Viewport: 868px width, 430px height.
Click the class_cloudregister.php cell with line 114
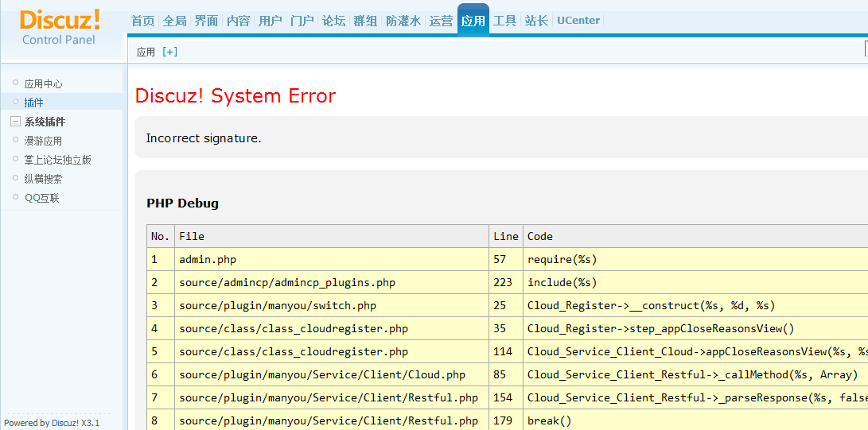[x=332, y=351]
